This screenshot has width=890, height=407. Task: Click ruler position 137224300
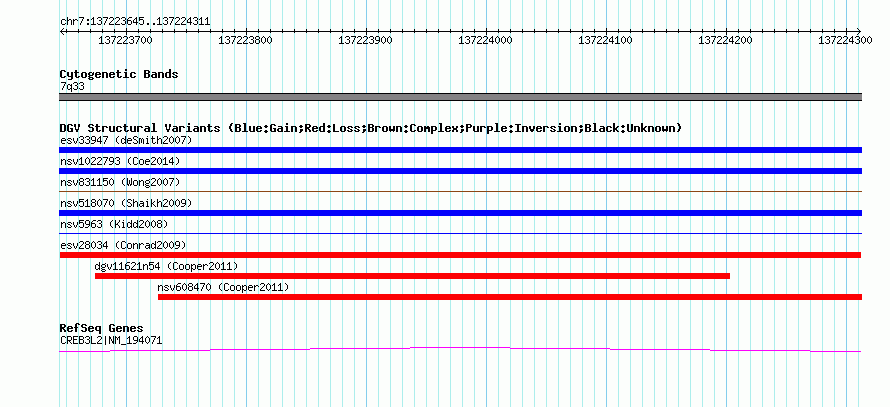[x=845, y=40]
